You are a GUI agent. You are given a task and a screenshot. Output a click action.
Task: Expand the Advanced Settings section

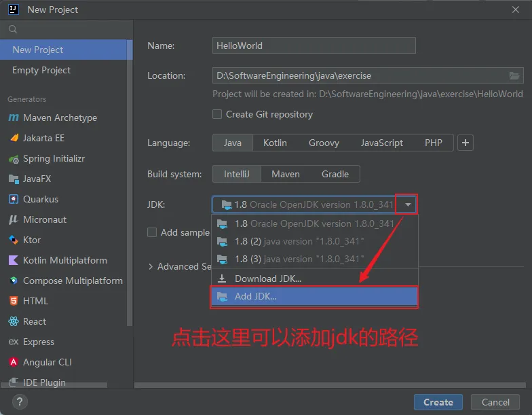(x=151, y=266)
